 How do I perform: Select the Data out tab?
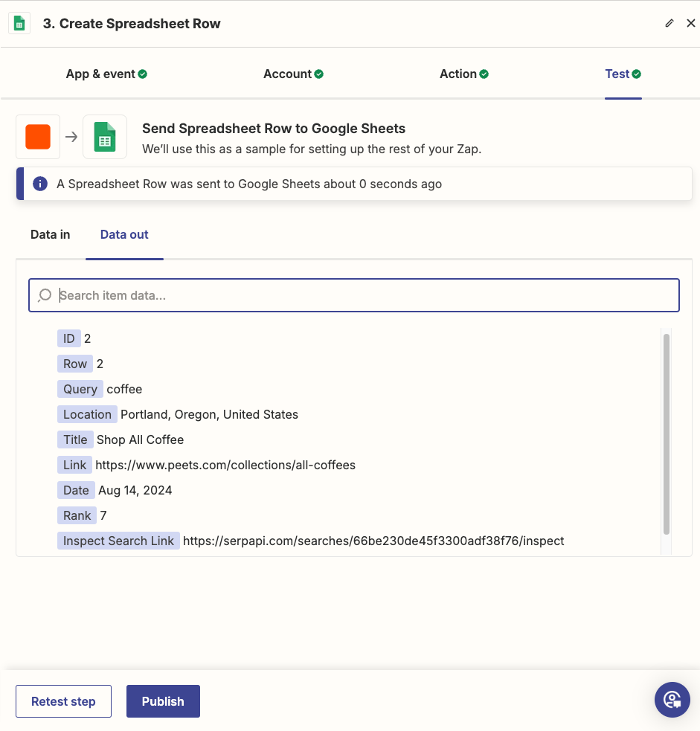[124, 234]
